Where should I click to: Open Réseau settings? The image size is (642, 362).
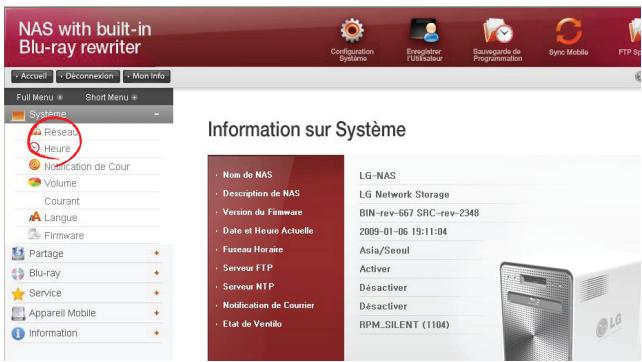click(61, 132)
